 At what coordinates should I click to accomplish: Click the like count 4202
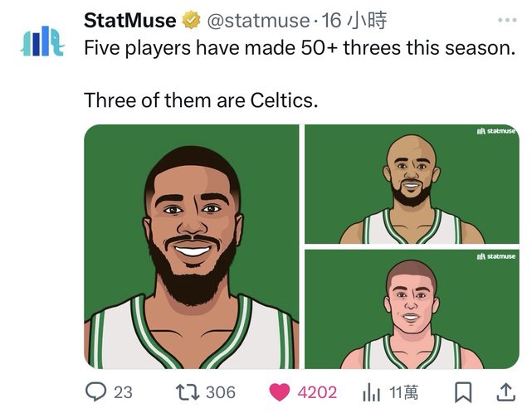[x=317, y=392]
